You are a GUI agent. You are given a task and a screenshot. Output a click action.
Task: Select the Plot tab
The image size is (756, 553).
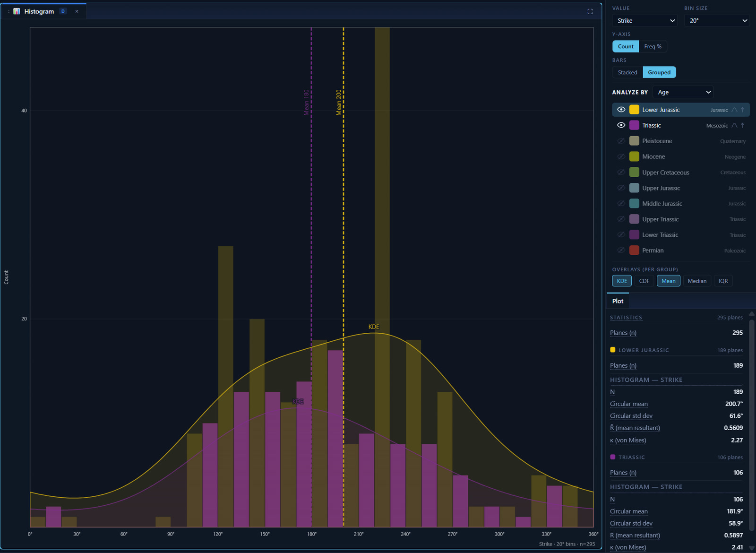(618, 301)
